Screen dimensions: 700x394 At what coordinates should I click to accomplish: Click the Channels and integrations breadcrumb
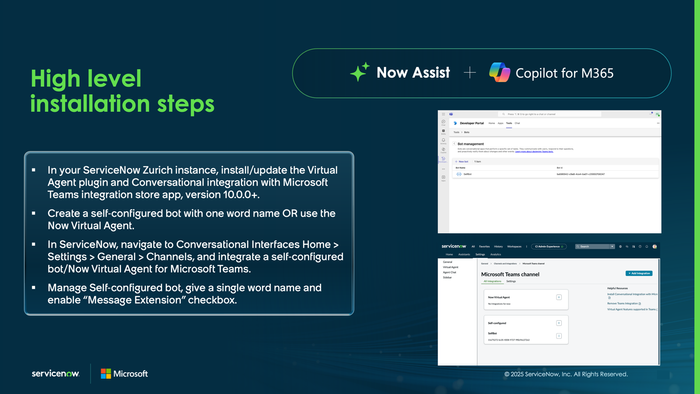click(505, 263)
